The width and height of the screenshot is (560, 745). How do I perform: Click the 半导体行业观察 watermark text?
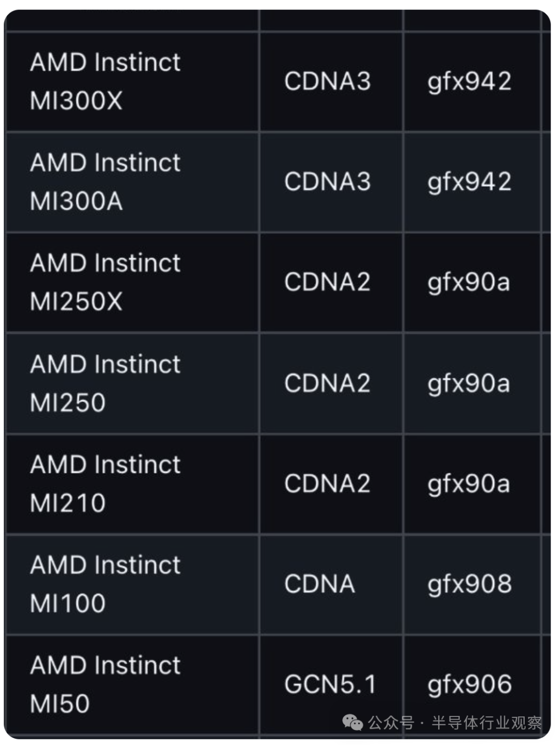click(x=486, y=722)
